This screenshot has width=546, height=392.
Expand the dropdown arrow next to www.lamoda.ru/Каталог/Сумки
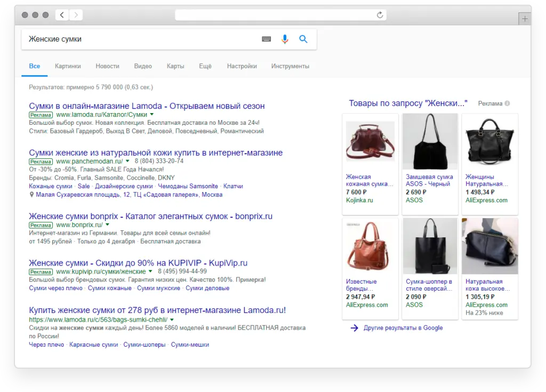pos(152,114)
